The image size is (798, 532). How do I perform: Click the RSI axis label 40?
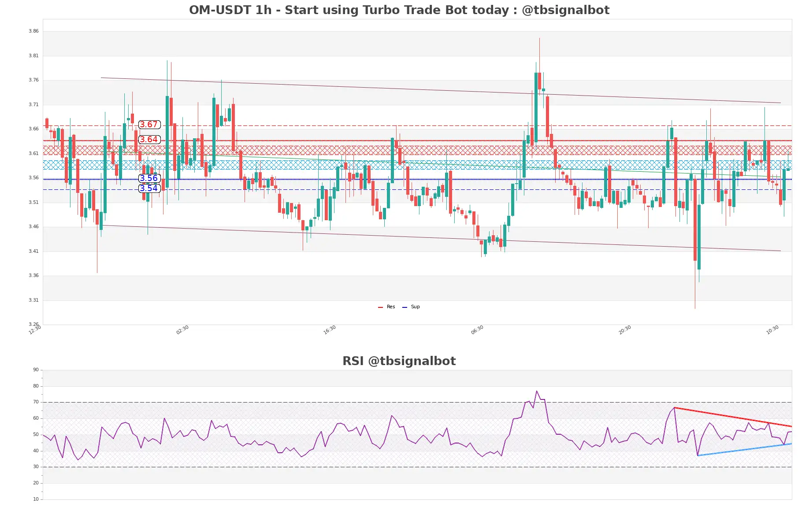36,451
